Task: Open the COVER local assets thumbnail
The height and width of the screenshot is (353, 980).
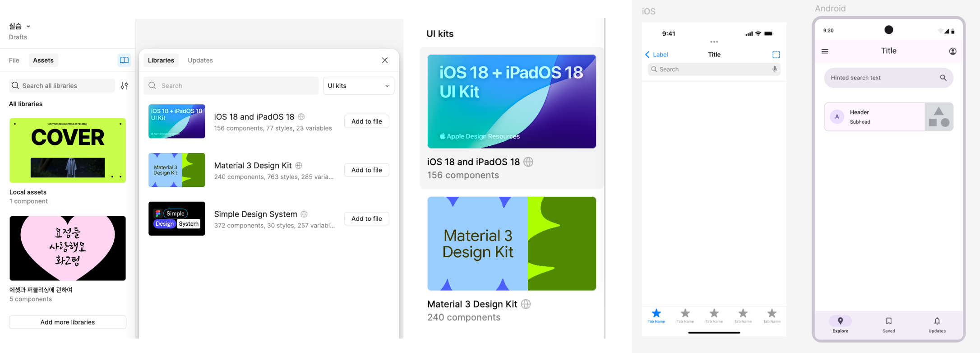Action: coord(68,150)
